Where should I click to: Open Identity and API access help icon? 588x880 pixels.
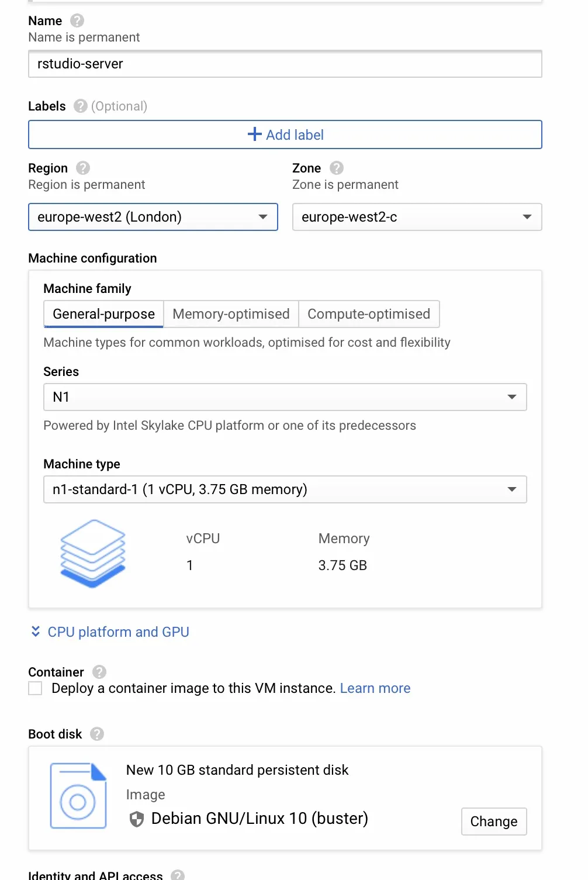point(178,875)
